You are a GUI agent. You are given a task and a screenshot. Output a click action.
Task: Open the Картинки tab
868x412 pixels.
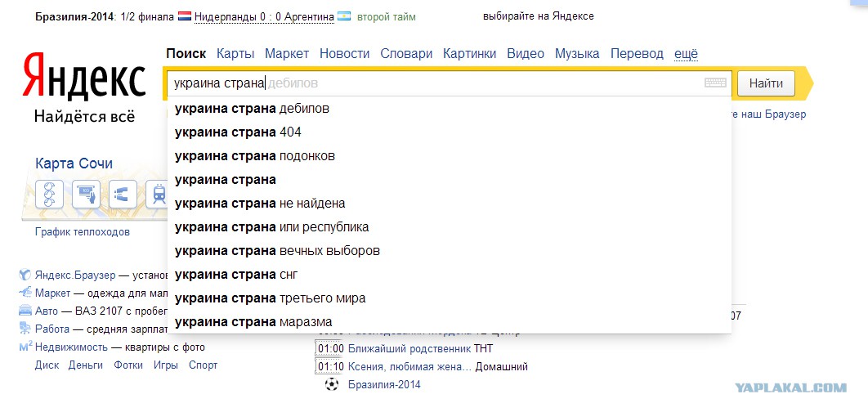click(469, 54)
